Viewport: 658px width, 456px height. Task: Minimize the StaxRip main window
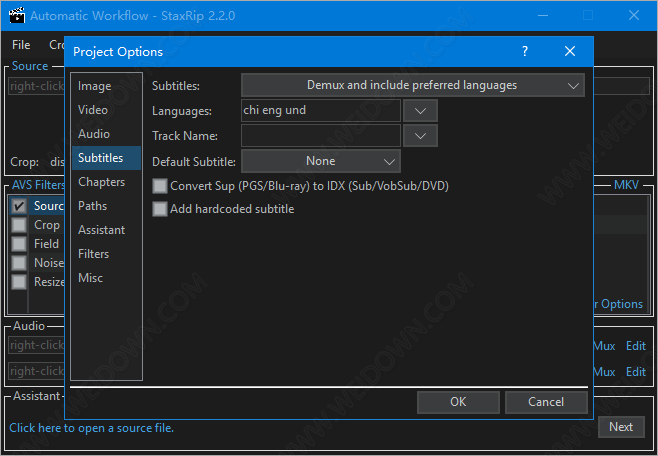pyautogui.click(x=543, y=16)
